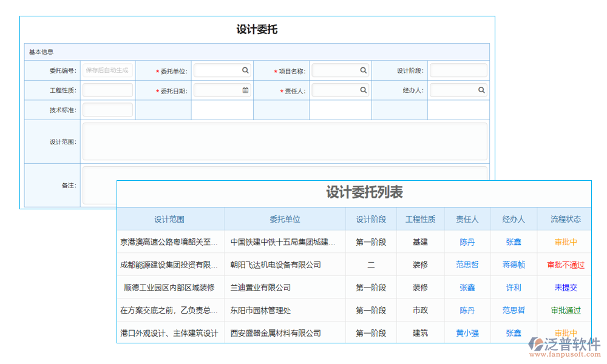Click 审批不通过 status for 成都能源 row

point(565,265)
